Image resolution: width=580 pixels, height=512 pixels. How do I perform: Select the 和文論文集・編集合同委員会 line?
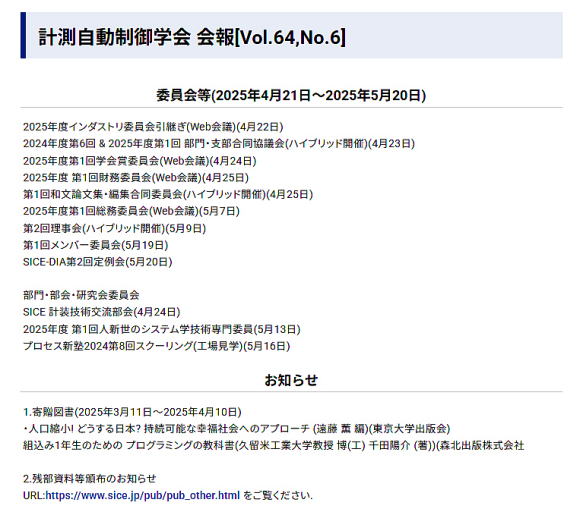[168, 194]
